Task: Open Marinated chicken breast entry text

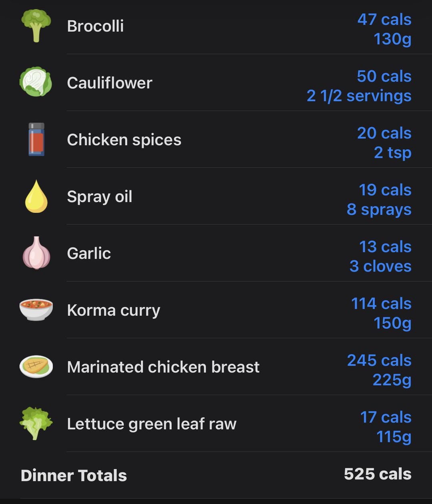Action: [x=163, y=367]
